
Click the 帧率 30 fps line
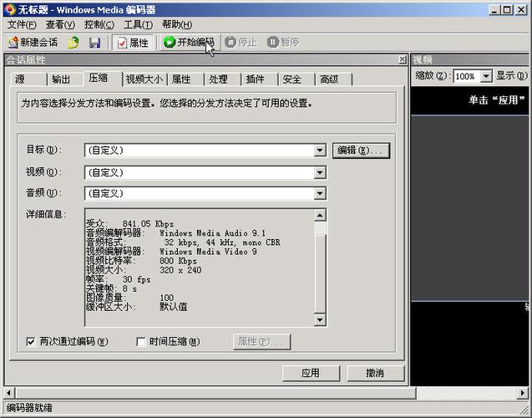click(118, 279)
